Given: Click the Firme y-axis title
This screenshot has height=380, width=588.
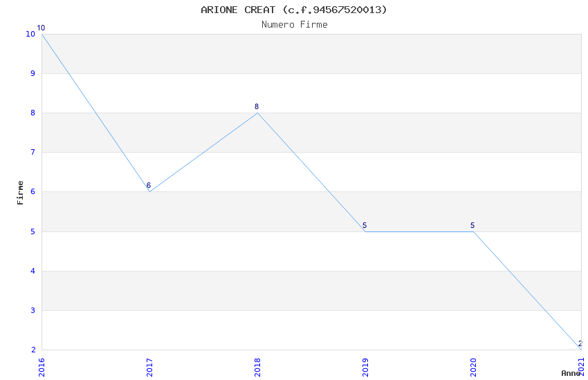Looking at the screenshot, I should [x=21, y=192].
